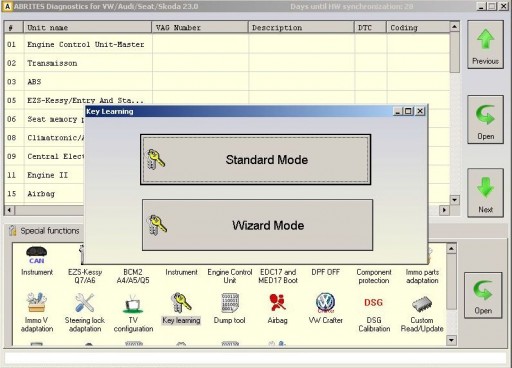Open the CAN Instrument special function
The height and width of the screenshot is (368, 512).
tap(37, 261)
